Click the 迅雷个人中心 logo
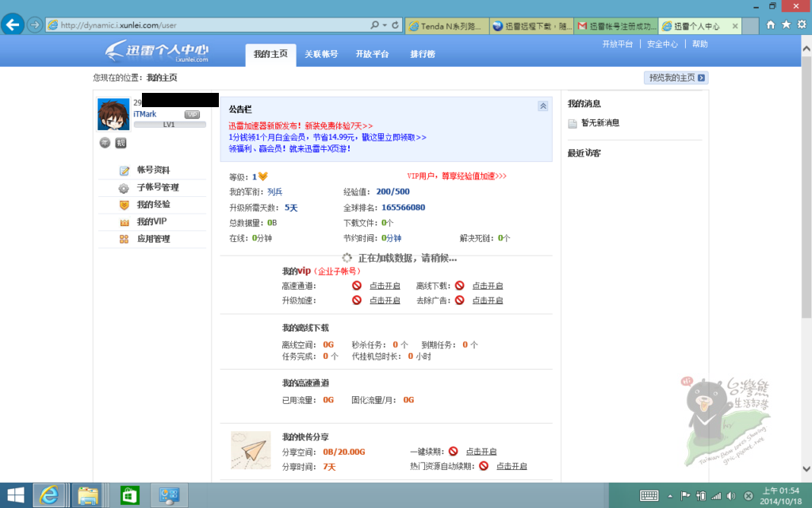 coord(156,52)
